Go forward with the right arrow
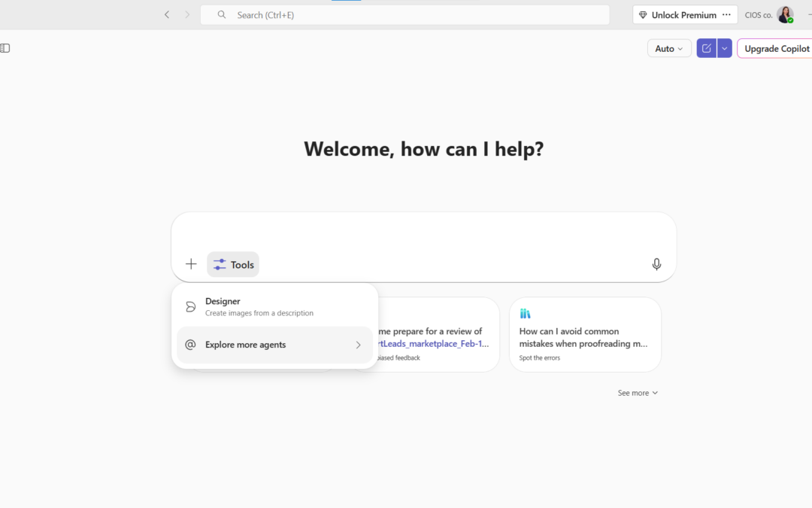 [x=187, y=14]
